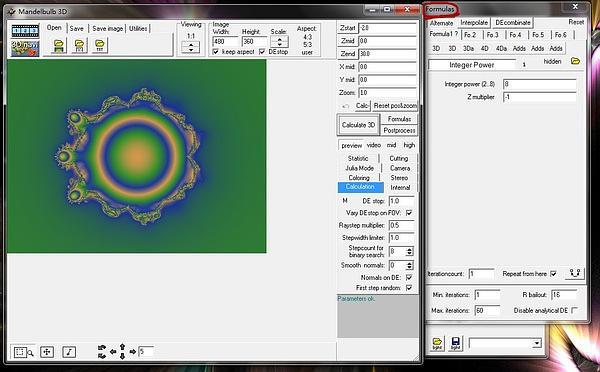
Task: Select the Interpolate mode tab
Action: (x=474, y=23)
